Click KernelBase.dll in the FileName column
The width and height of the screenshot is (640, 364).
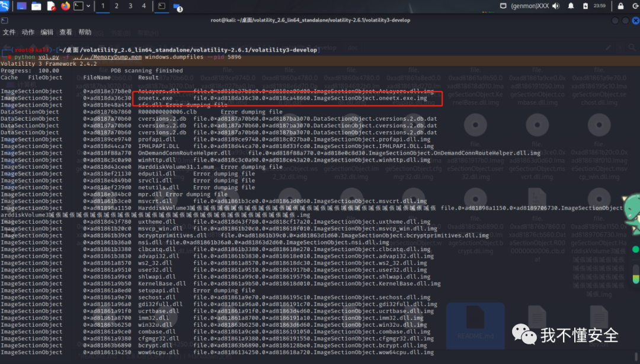(x=162, y=284)
